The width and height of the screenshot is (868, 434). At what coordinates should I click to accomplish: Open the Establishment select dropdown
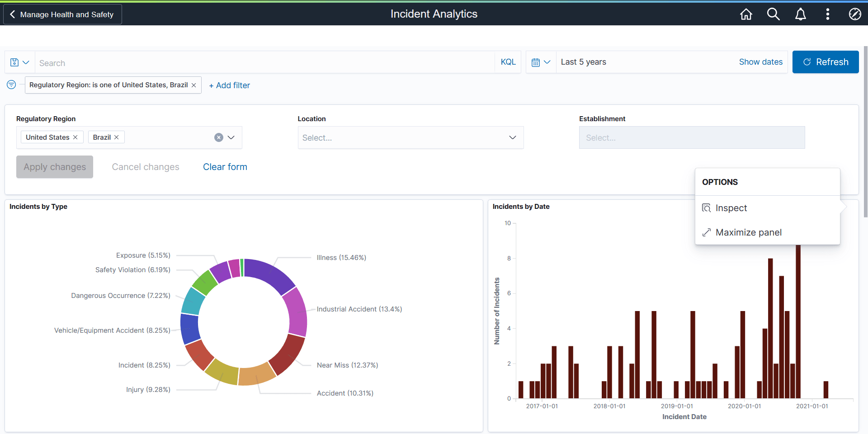coord(692,137)
